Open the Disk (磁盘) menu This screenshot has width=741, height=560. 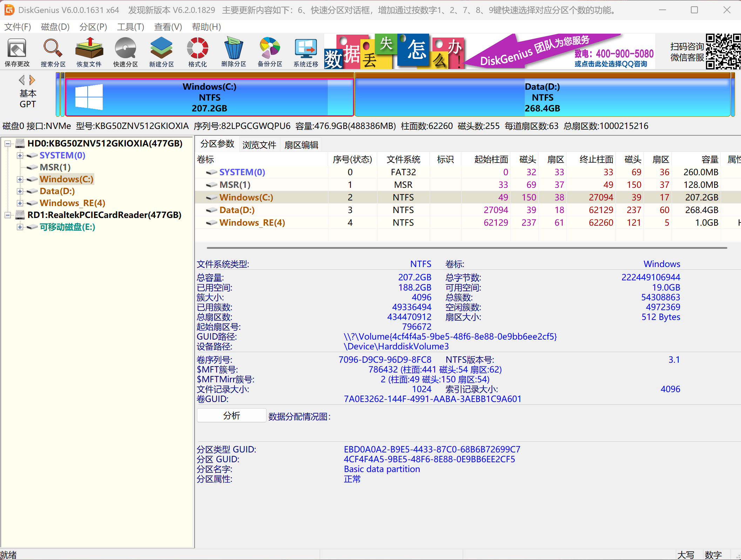pos(55,27)
